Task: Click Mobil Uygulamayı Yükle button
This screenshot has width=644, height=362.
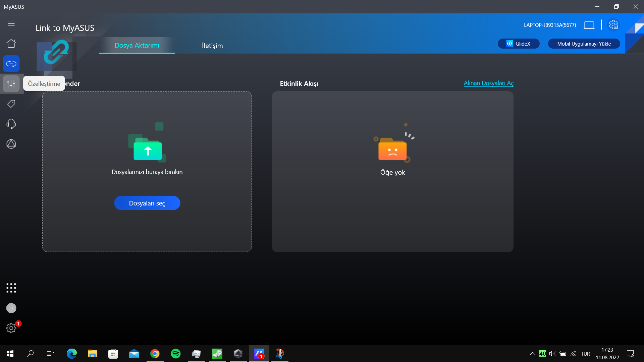Action: (x=584, y=44)
